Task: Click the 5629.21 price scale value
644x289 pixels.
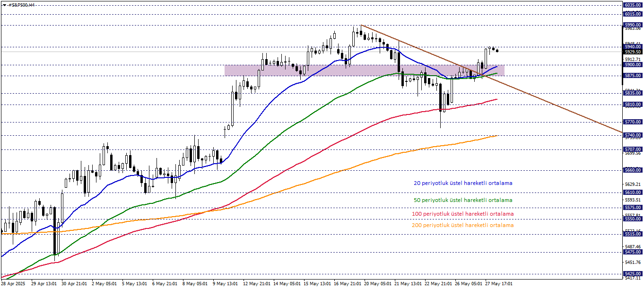Action: pos(633,184)
